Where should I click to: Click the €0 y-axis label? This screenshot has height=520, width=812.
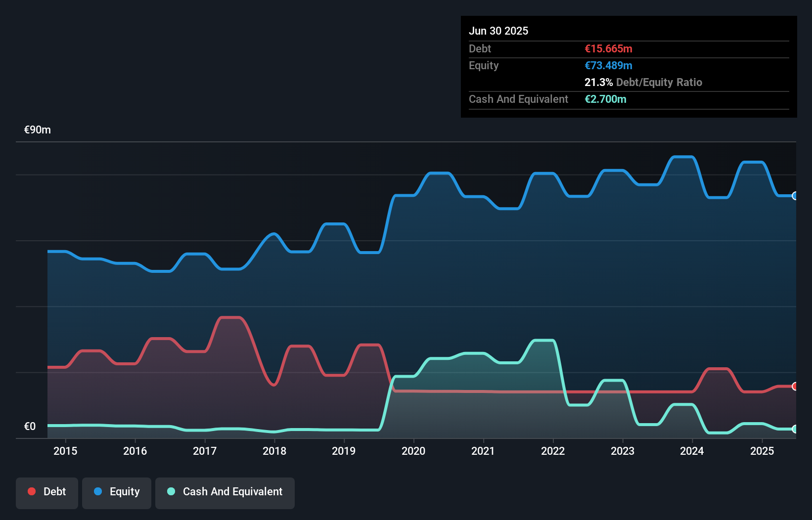click(30, 426)
